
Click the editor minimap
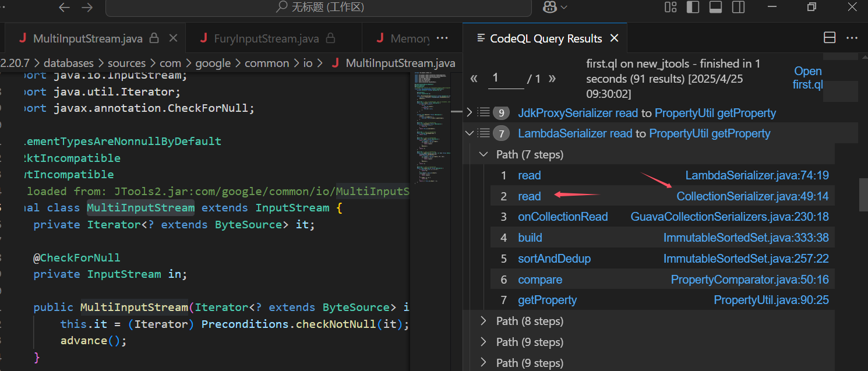click(x=433, y=128)
